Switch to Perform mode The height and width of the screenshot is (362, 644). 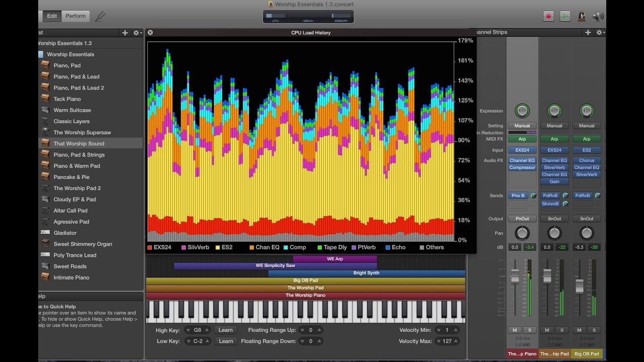(75, 16)
